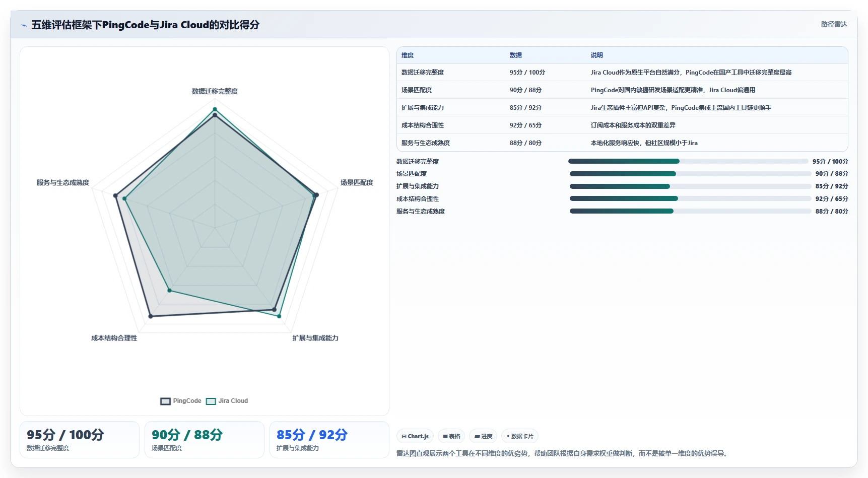Click the Jira Cloud point on 扩展与集成能力 axis
This screenshot has width=868, height=478.
click(279, 316)
